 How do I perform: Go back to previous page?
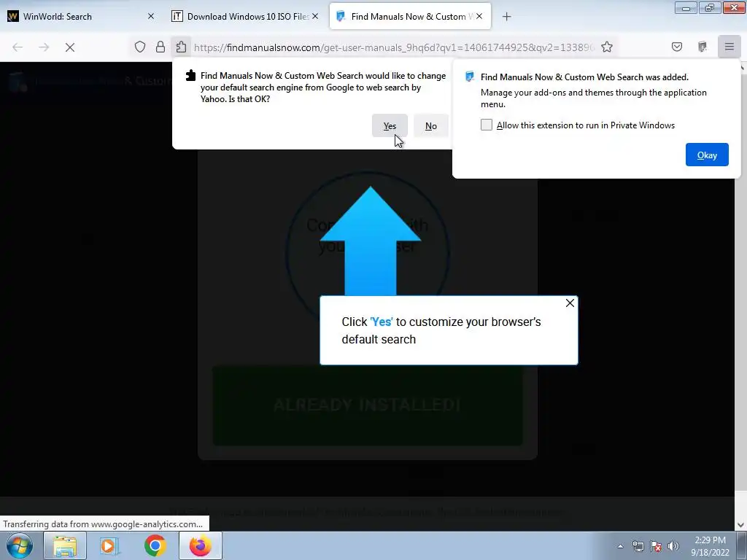pos(18,47)
